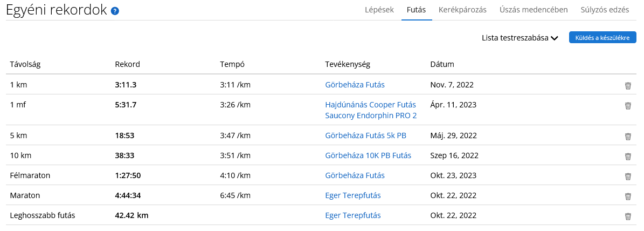Remove the 10 km record with trash icon

[x=628, y=156]
